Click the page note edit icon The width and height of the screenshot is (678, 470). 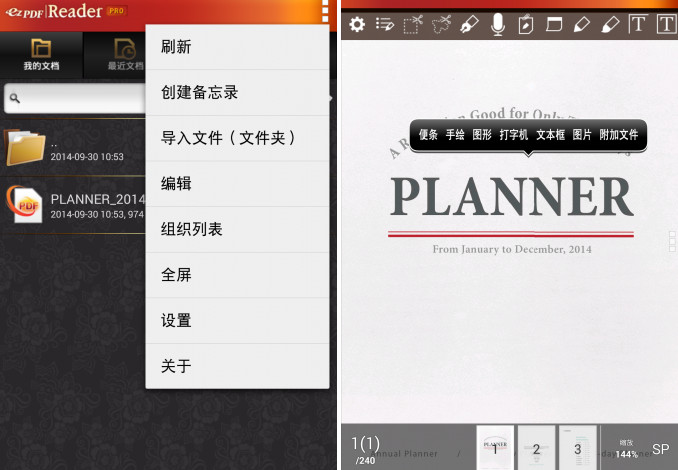pos(526,25)
